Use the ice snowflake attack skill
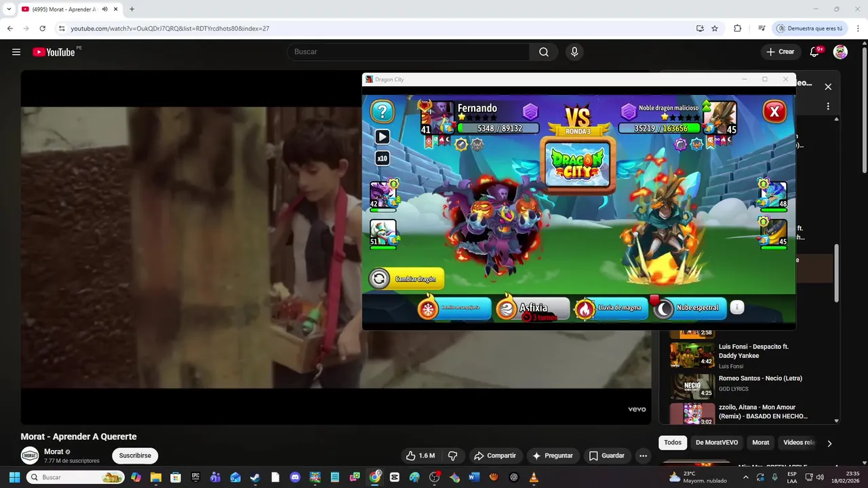The height and width of the screenshot is (488, 868). click(x=454, y=308)
